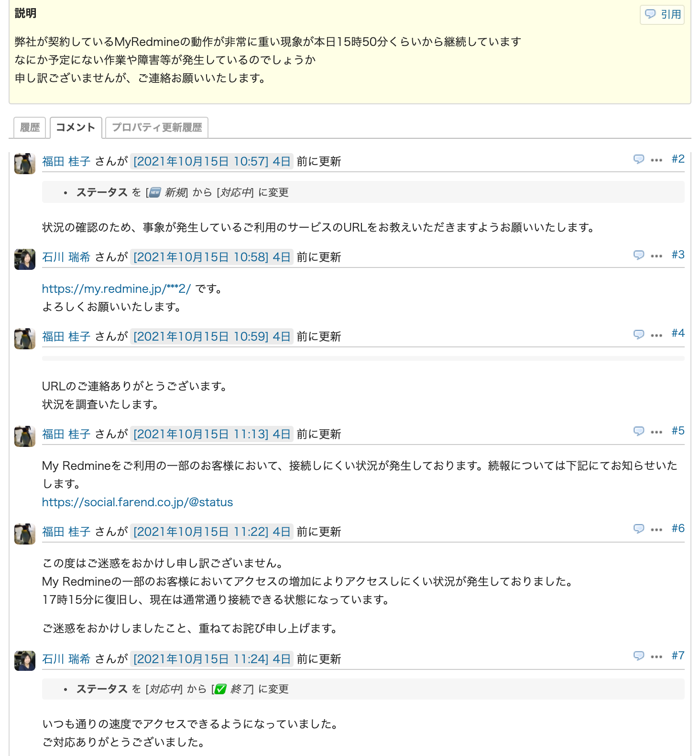The height and width of the screenshot is (756, 700).
Task: Click the quote icon on comment #5
Action: (x=638, y=431)
